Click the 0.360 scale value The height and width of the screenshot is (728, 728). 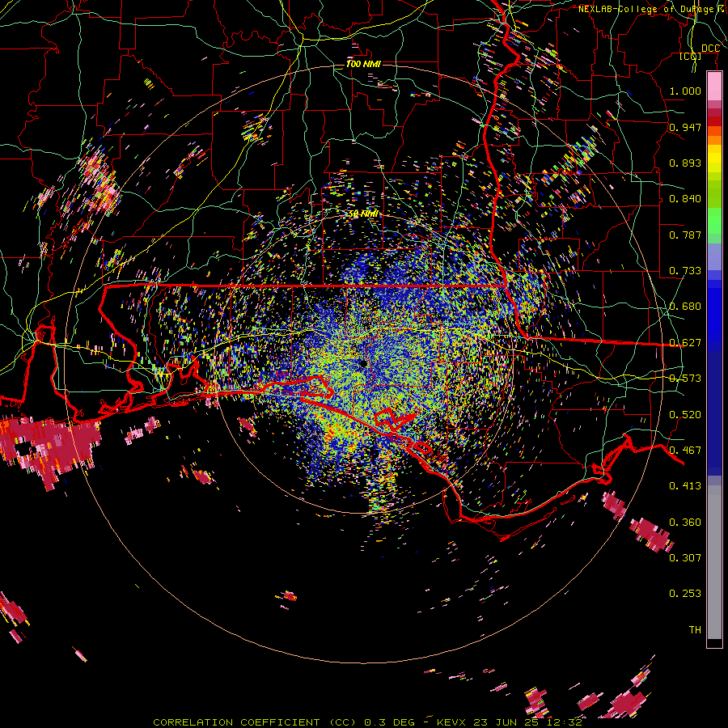(685, 523)
